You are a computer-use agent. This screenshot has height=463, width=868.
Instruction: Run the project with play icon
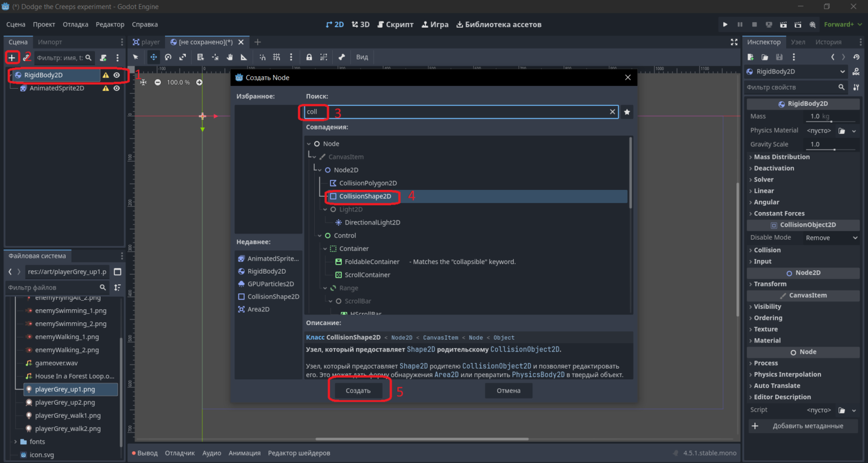point(725,24)
